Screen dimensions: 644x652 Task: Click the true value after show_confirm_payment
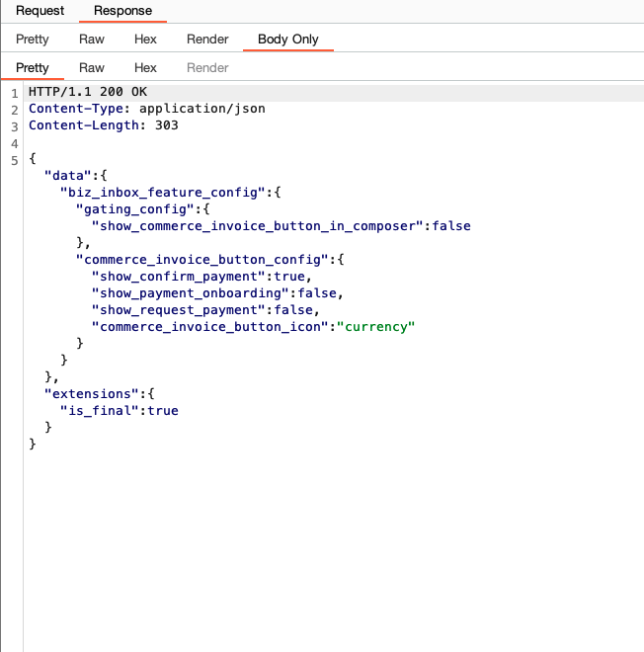pos(289,277)
